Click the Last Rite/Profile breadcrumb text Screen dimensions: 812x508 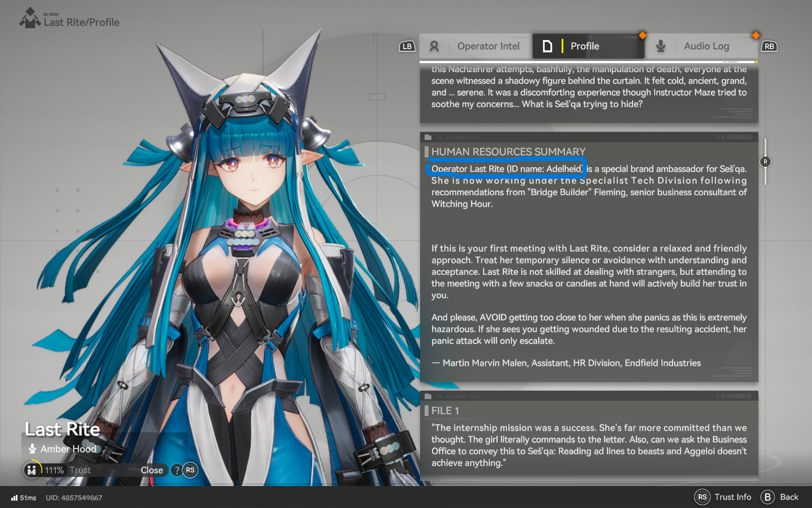pyautogui.click(x=82, y=23)
